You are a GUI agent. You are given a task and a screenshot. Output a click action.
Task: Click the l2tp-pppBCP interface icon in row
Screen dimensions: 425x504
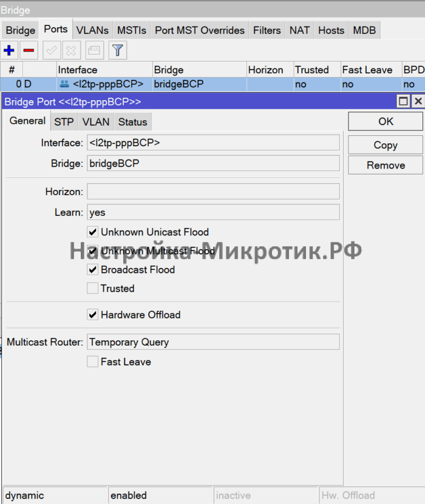[64, 84]
